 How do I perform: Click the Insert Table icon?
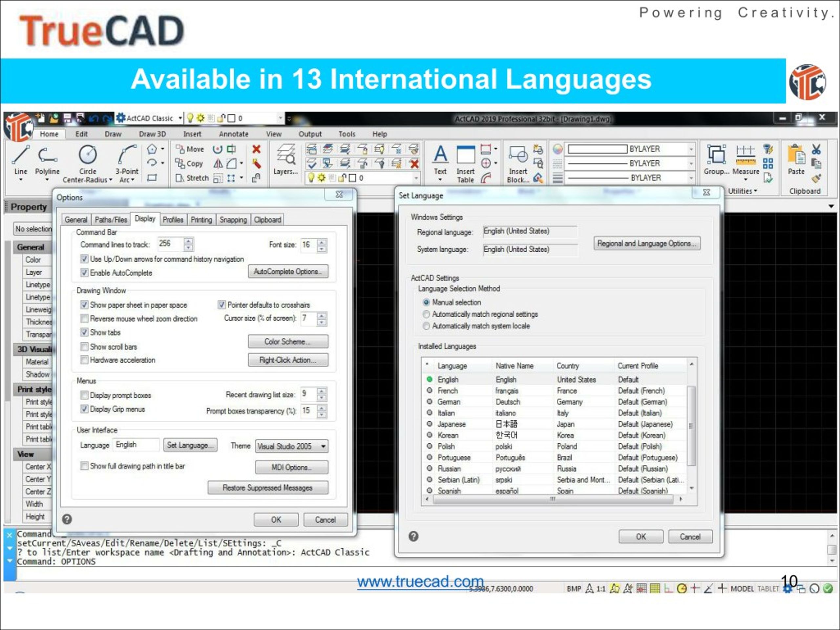point(465,163)
